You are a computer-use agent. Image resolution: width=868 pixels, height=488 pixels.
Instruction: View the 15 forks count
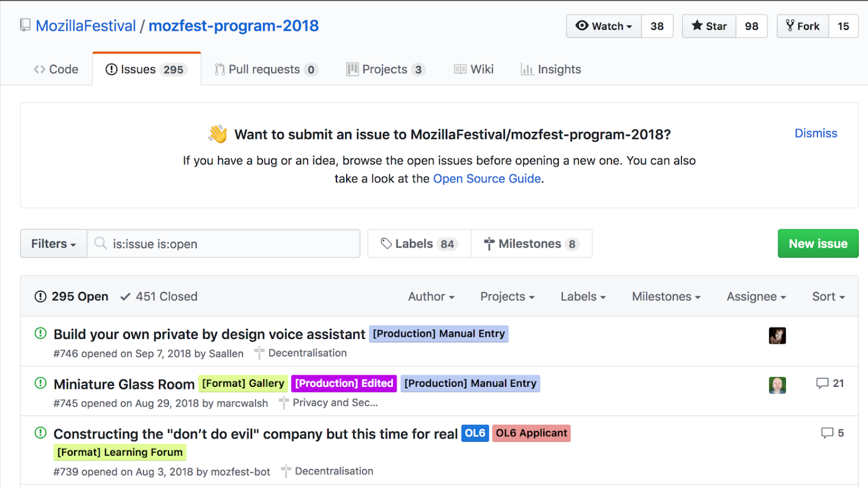[x=843, y=26]
